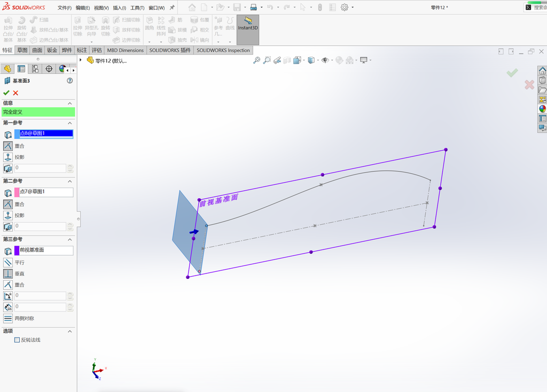Click the Hide/Show Items eye icon
547x392 pixels.
325,60
